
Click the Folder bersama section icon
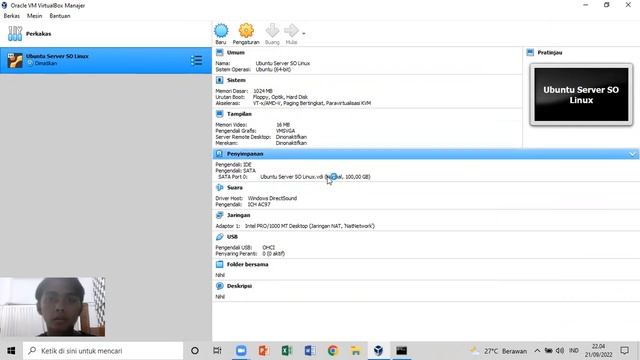coord(220,264)
